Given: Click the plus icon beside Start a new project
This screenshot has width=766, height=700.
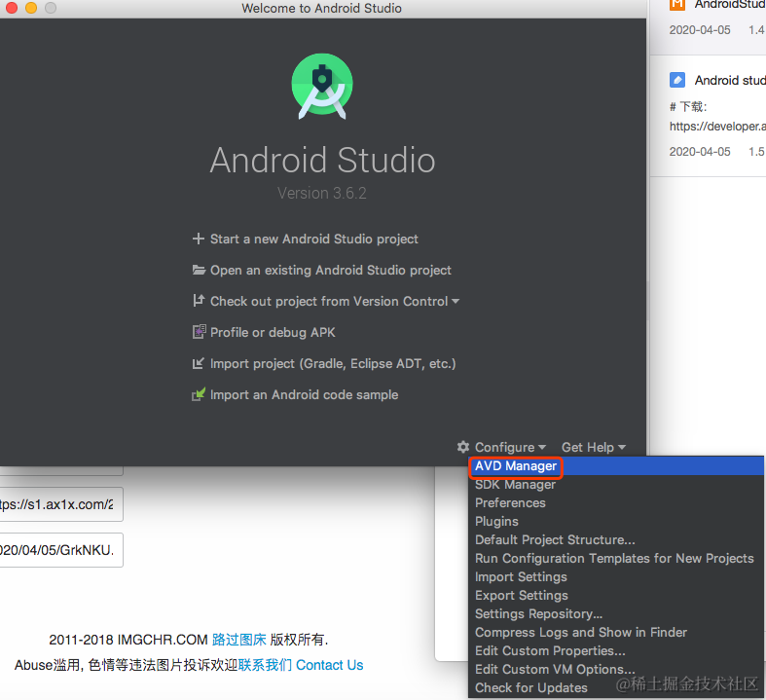Looking at the screenshot, I should coord(198,239).
